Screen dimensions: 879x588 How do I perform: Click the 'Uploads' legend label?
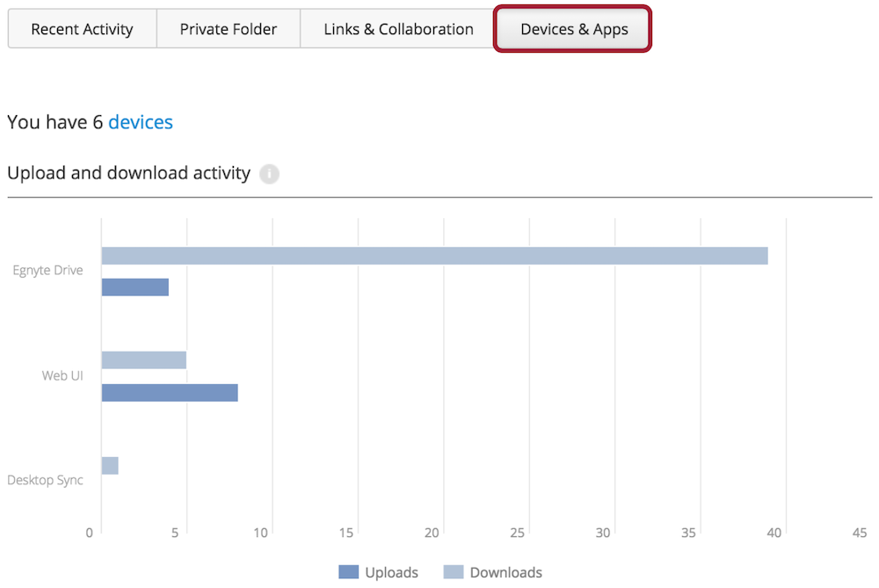point(391,572)
